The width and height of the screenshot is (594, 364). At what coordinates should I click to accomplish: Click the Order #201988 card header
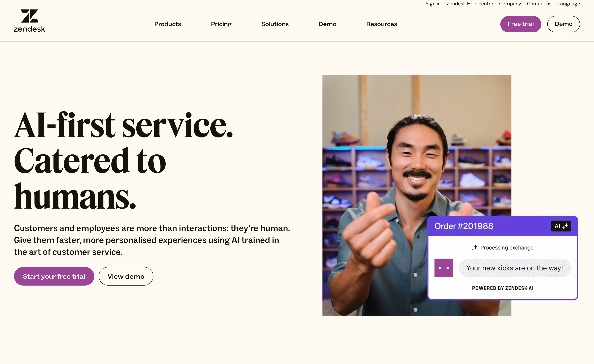click(x=503, y=226)
